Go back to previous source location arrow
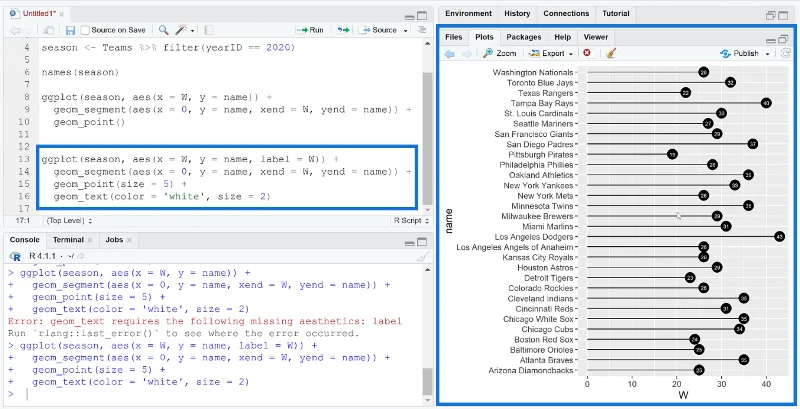 pyautogui.click(x=15, y=31)
